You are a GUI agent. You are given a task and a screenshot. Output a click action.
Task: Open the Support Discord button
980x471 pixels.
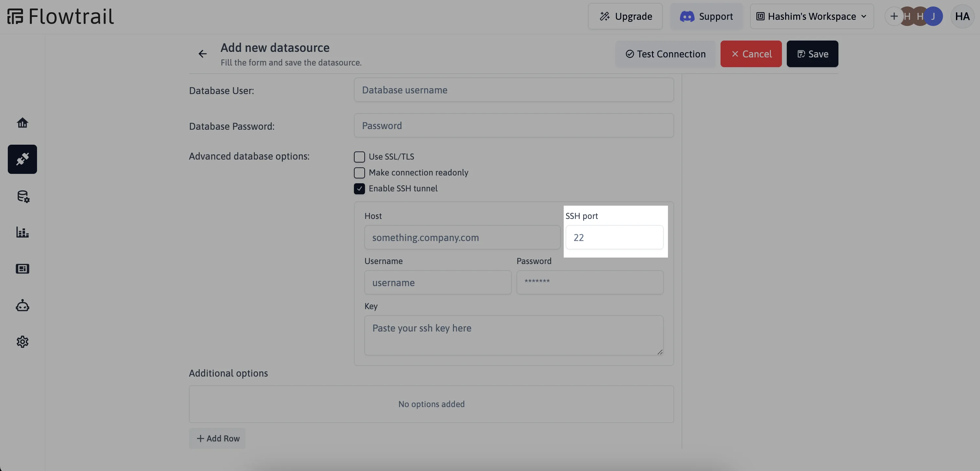click(x=706, y=16)
